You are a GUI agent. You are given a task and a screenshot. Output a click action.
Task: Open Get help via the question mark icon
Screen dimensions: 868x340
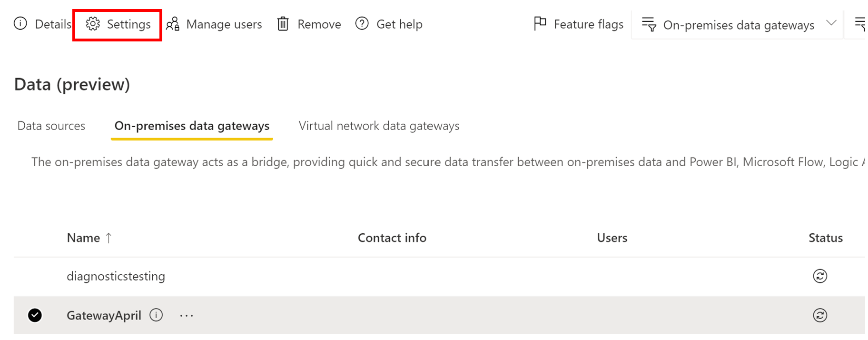(361, 23)
